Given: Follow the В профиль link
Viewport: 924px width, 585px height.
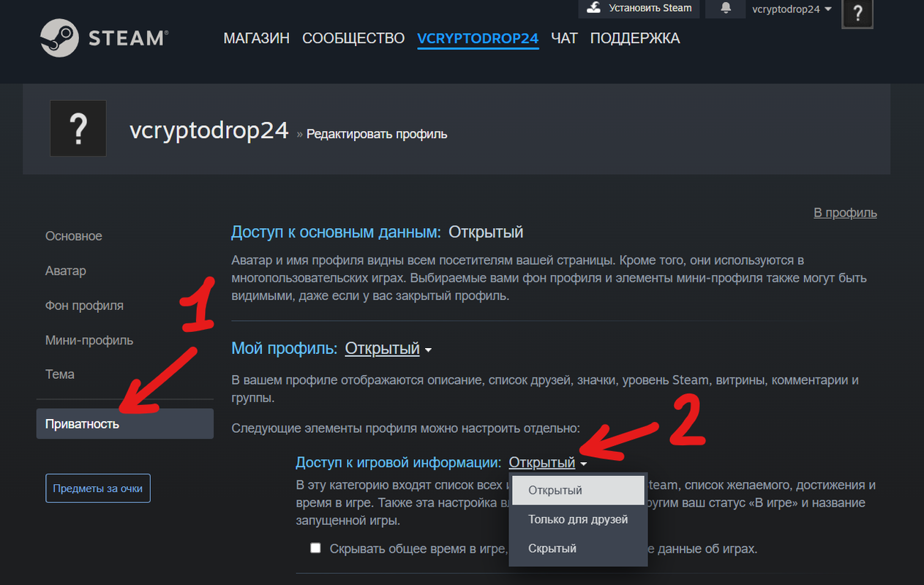Looking at the screenshot, I should pyautogui.click(x=845, y=213).
